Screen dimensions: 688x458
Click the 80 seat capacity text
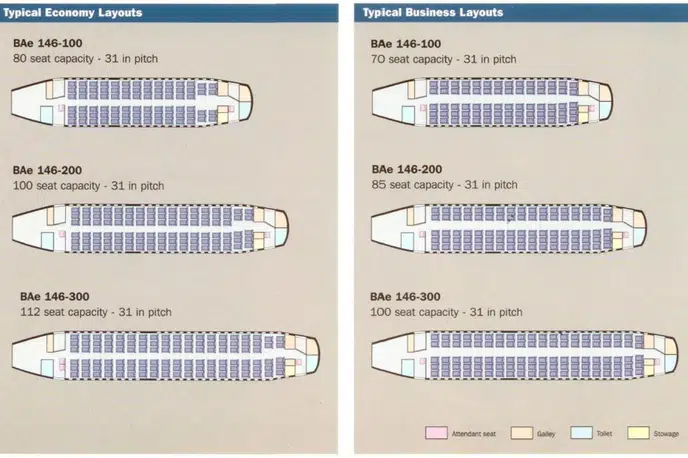(x=85, y=59)
